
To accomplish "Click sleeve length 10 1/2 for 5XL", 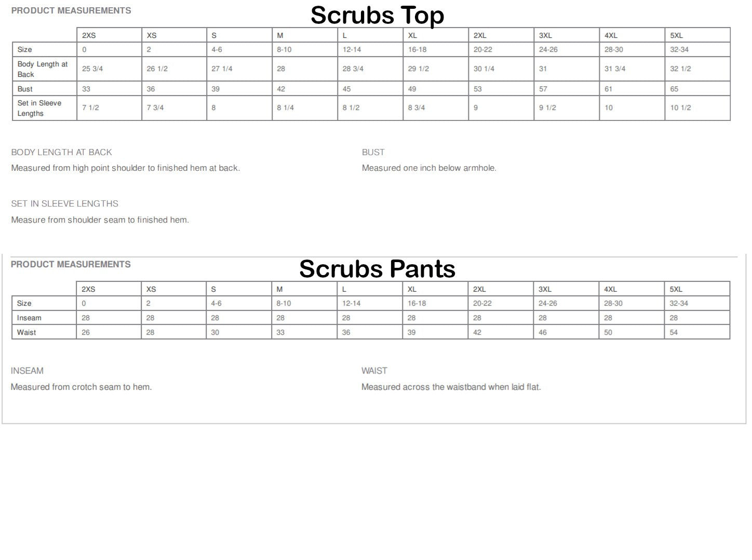I will (680, 107).
